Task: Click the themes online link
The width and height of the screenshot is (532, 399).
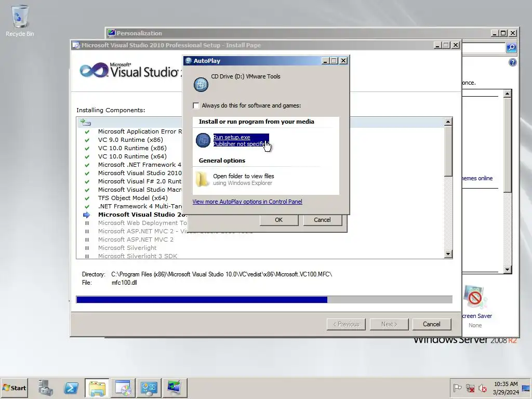Action: click(477, 178)
